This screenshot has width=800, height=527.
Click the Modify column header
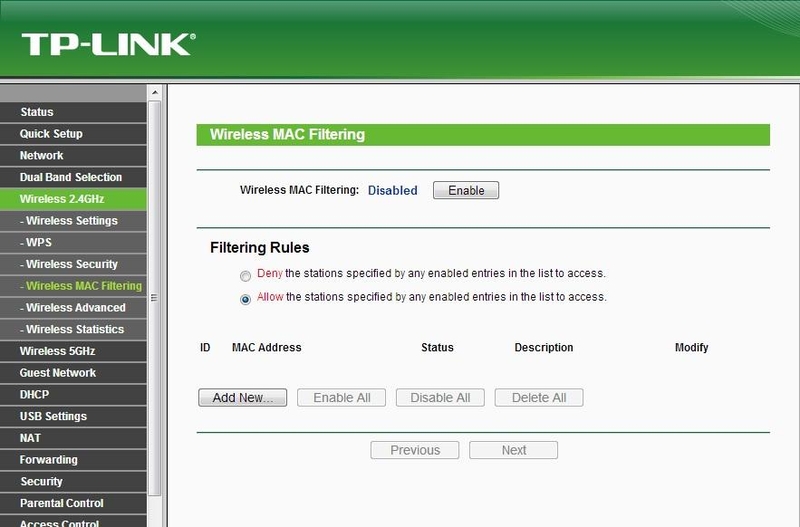point(691,347)
